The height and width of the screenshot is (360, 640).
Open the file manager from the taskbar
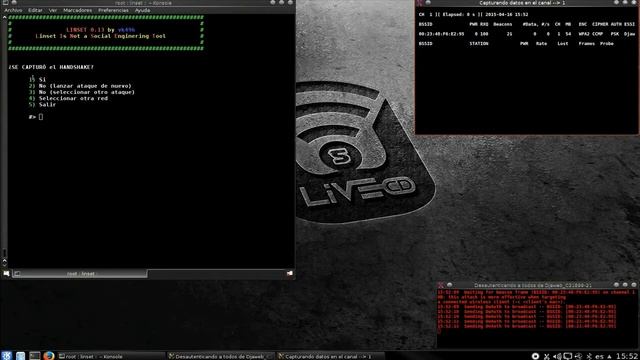pyautogui.click(x=20, y=356)
